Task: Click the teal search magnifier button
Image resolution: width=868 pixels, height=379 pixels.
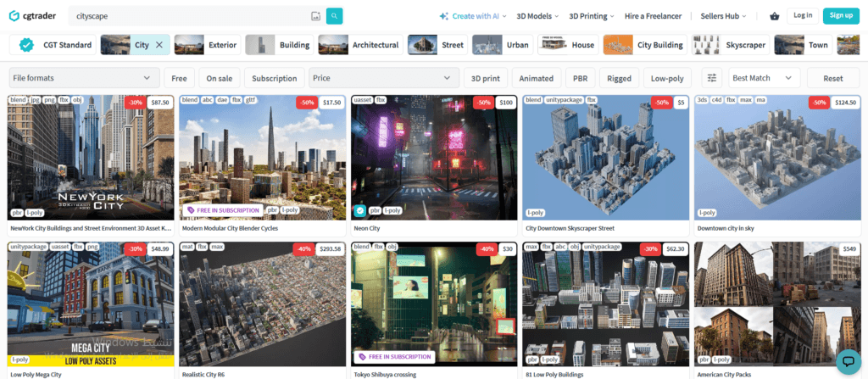Action: tap(334, 16)
